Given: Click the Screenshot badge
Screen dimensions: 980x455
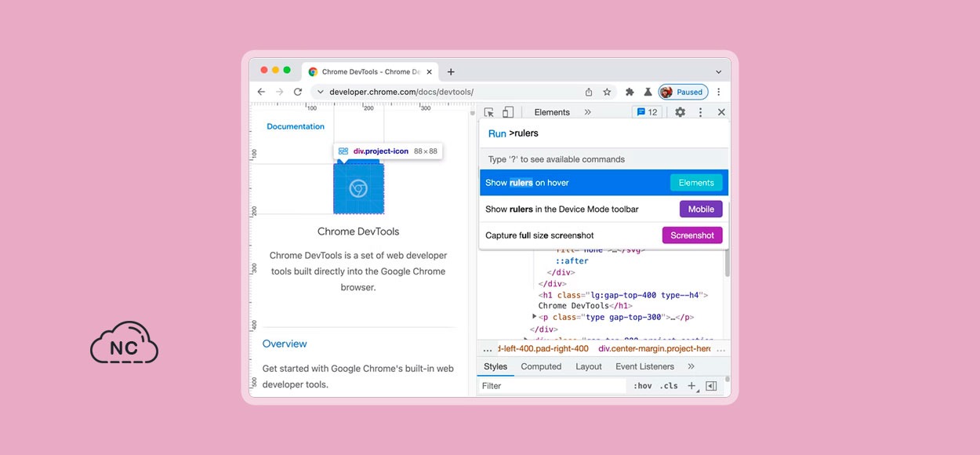Looking at the screenshot, I should click(692, 235).
